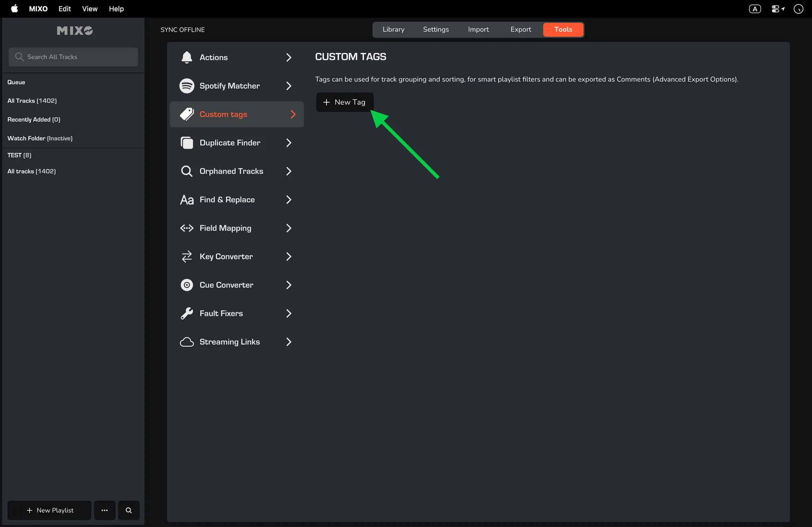Click the Actions bell icon
812x527 pixels.
[187, 57]
